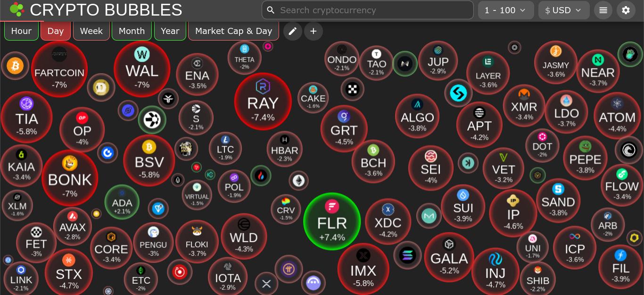This screenshot has height=295, width=644.
Task: Open the $ USD currency dropdown
Action: [563, 10]
